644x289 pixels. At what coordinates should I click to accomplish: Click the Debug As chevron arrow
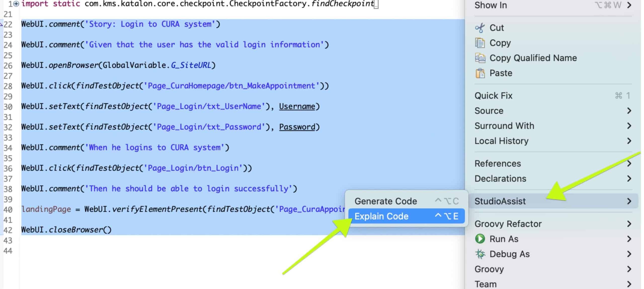[x=629, y=254]
